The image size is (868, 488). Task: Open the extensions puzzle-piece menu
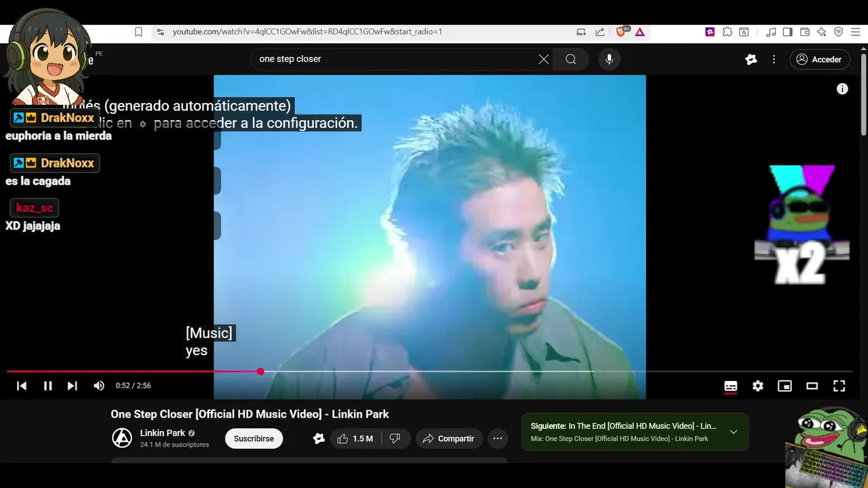coord(727,32)
